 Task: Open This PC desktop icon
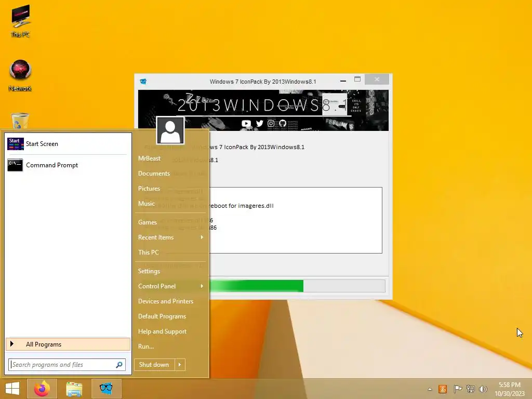(x=20, y=20)
